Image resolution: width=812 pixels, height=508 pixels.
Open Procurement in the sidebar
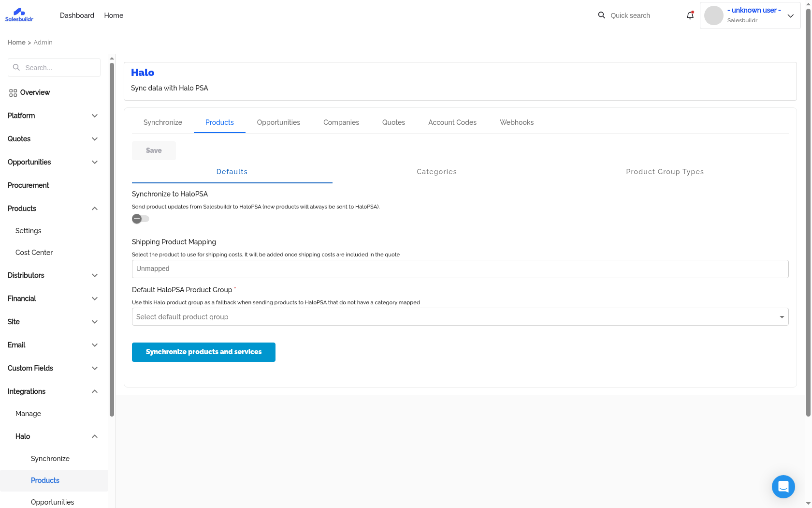pyautogui.click(x=29, y=185)
